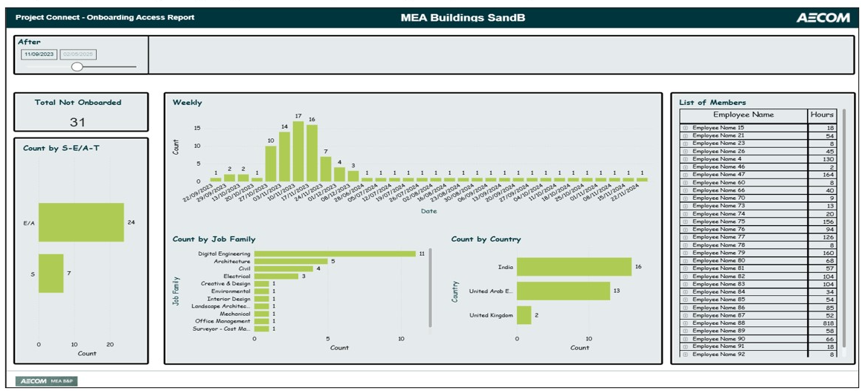The height and width of the screenshot is (391, 868).
Task: Select the Civil job family bar
Action: click(284, 269)
